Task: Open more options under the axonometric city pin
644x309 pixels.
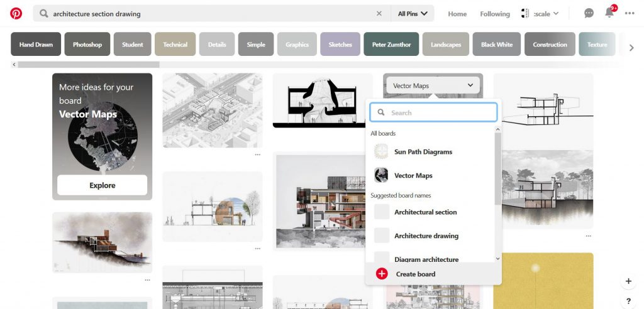Action: click(x=257, y=154)
